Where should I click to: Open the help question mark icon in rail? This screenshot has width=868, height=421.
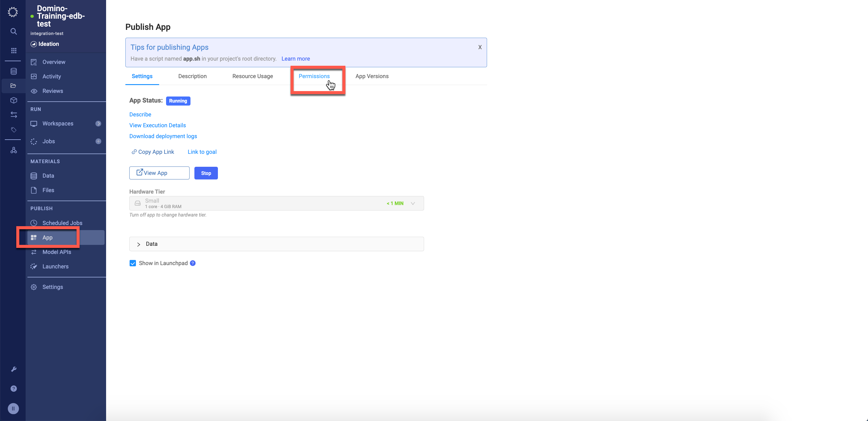pyautogui.click(x=14, y=389)
